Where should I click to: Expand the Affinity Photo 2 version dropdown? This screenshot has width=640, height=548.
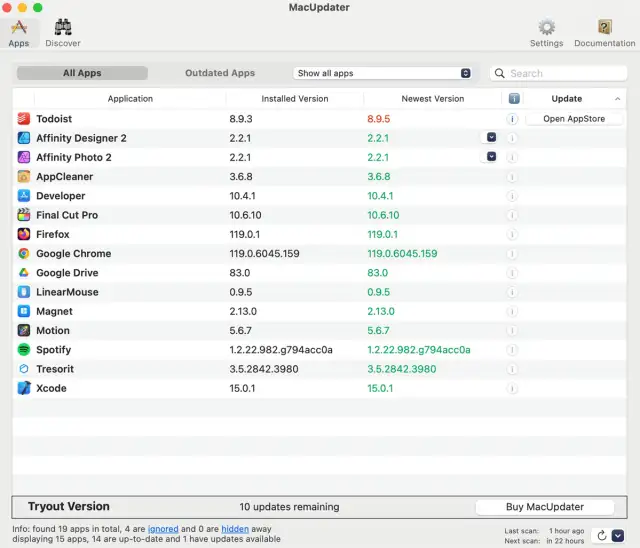(x=491, y=157)
